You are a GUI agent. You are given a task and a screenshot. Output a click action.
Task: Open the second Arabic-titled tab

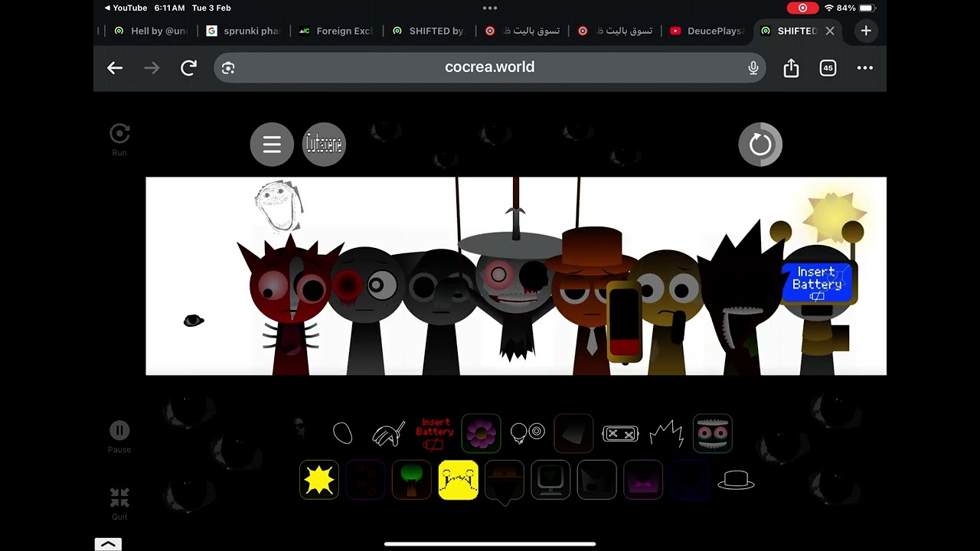(x=615, y=31)
